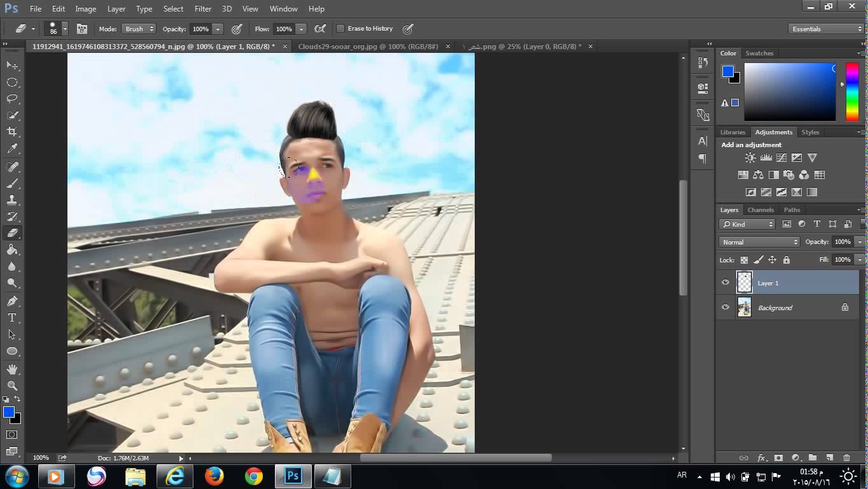
Task: Add a Levels adjustment
Action: click(x=766, y=158)
